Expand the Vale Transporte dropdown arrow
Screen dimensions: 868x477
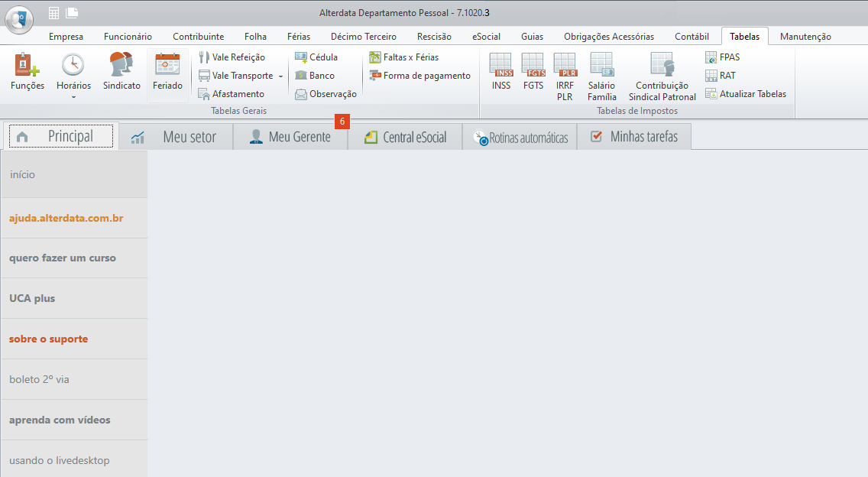(280, 76)
